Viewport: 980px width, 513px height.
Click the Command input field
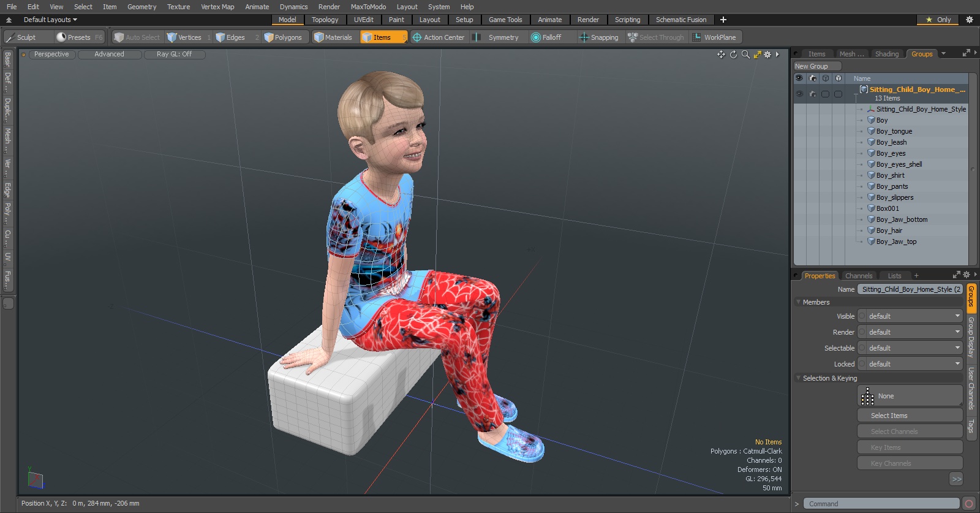(881, 504)
